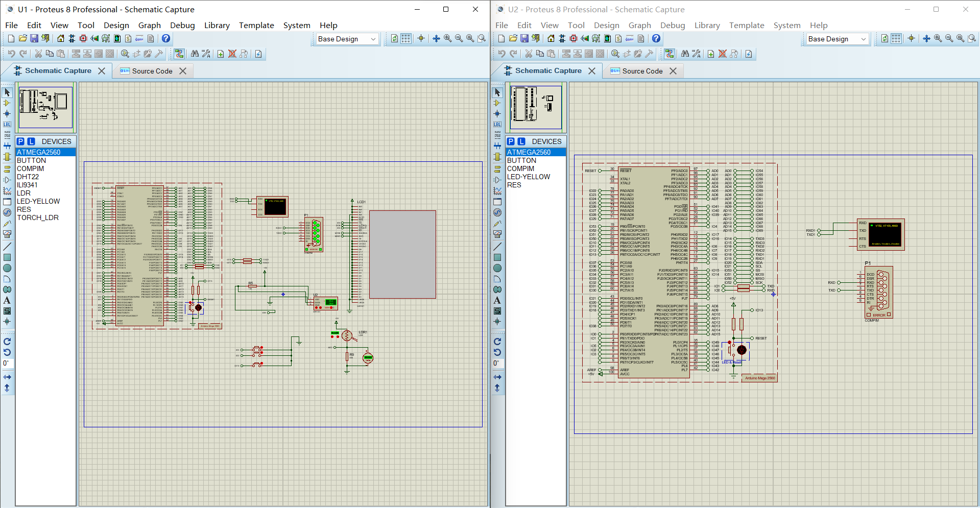Toggle the wire autorouter in U1 toolbar
This screenshot has width=980, height=508.
(179, 54)
